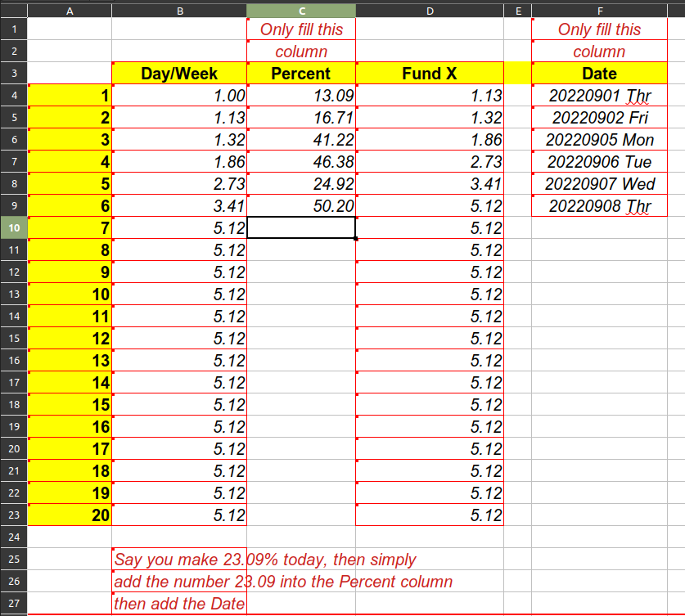Image resolution: width=685 pixels, height=616 pixels.
Task: Click the Date header cell
Action: pos(599,73)
